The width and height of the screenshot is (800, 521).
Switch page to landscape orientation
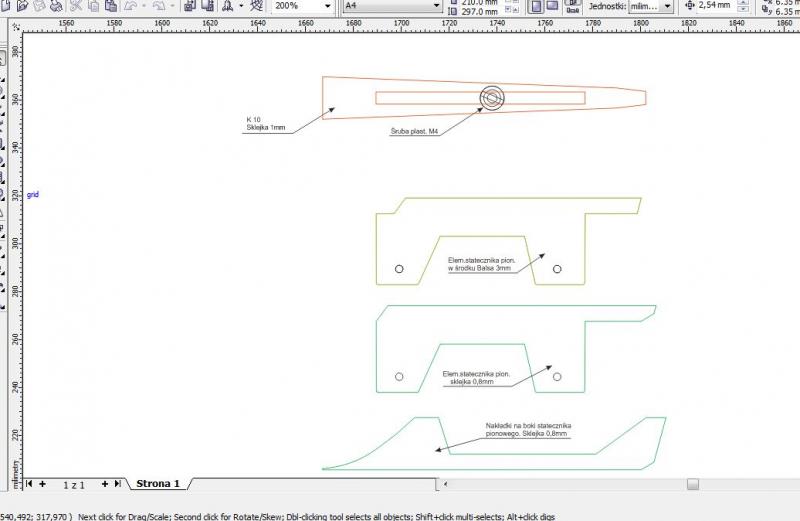[x=551, y=5]
